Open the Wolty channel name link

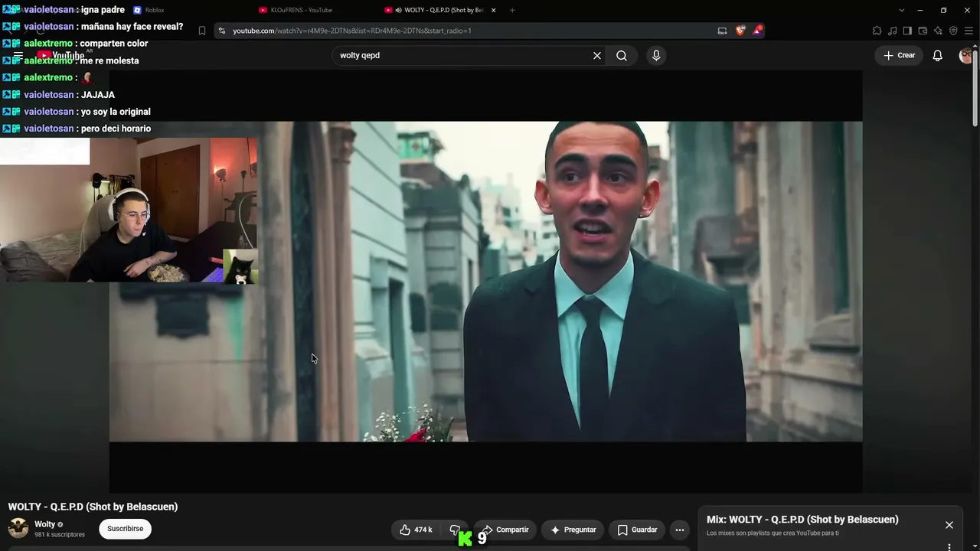(45, 524)
